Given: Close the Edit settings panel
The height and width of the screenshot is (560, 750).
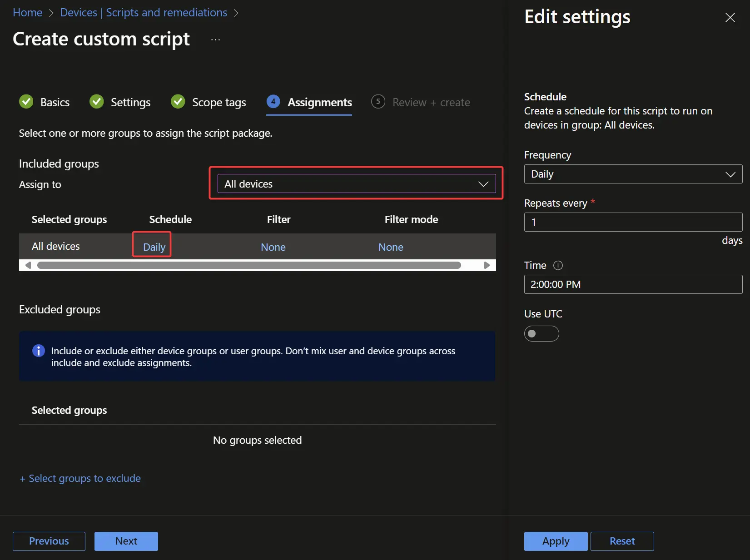Looking at the screenshot, I should [730, 18].
